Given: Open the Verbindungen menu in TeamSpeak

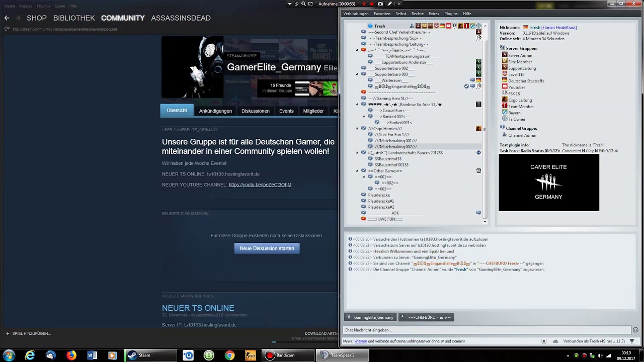Looking at the screenshot, I should 356,14.
